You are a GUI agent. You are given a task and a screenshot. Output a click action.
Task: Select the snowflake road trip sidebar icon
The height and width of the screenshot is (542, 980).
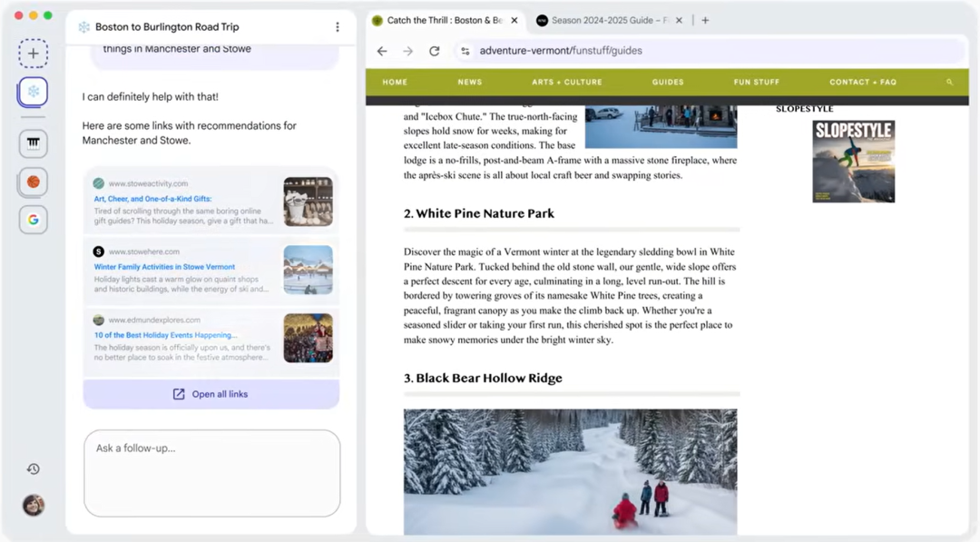pyautogui.click(x=33, y=92)
